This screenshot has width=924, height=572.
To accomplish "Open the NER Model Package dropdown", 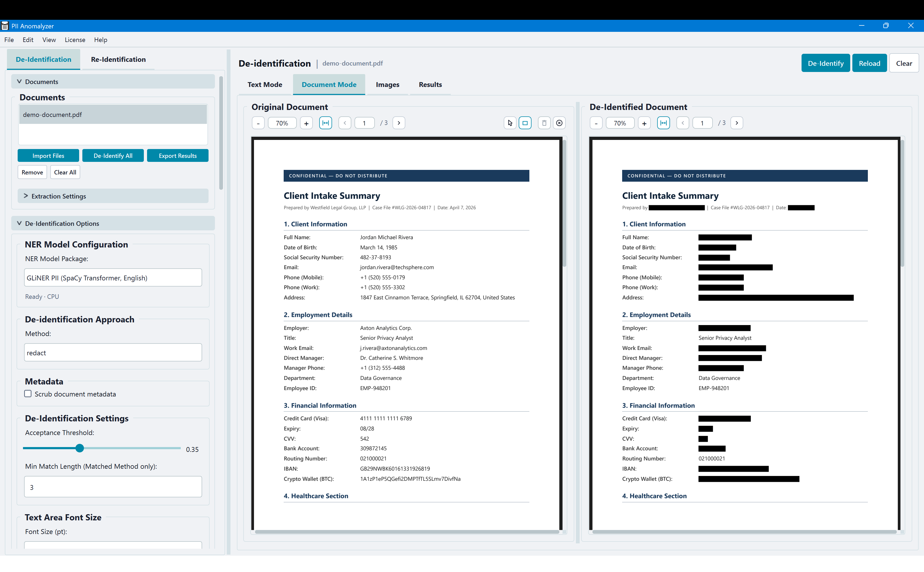I will pyautogui.click(x=112, y=277).
